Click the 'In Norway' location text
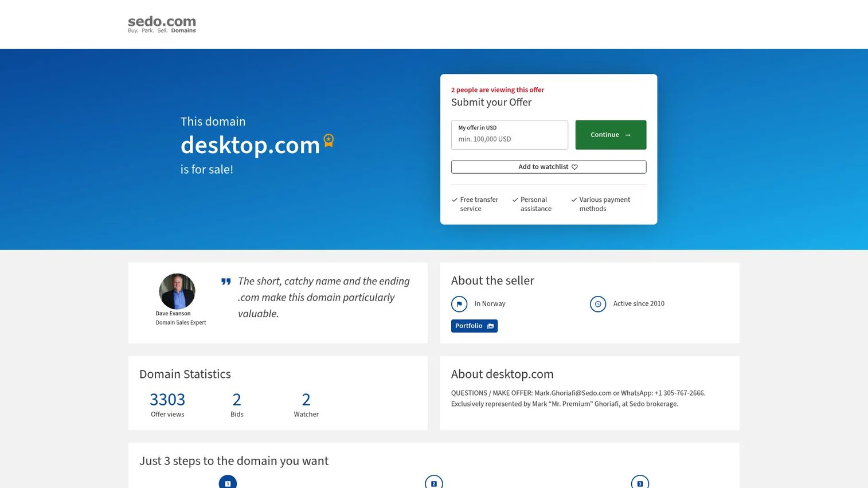Screen dimensions: 868x488 point(490,304)
